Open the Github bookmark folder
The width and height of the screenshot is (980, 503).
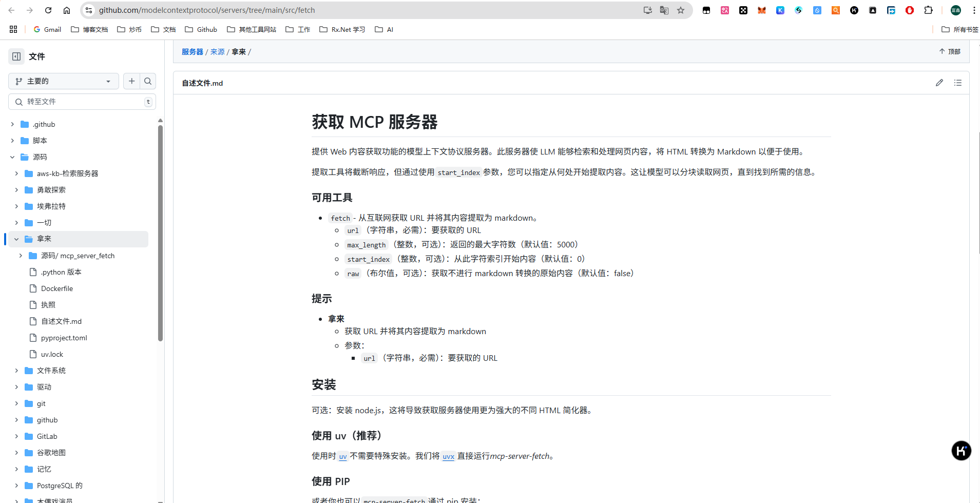201,29
